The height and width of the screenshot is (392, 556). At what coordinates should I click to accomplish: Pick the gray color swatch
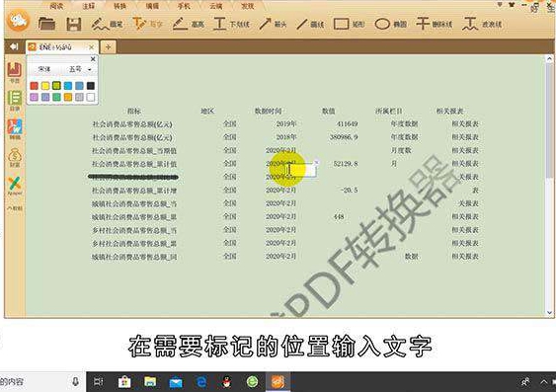tap(79, 97)
